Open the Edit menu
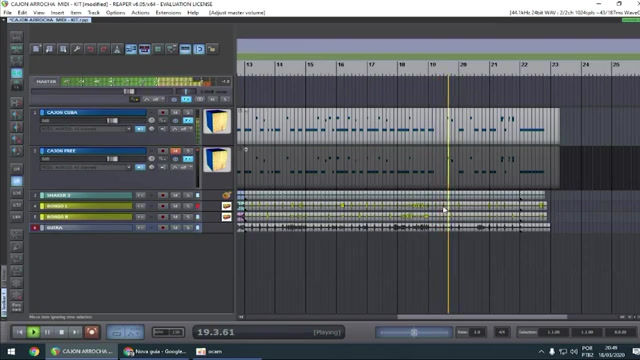The image size is (640, 360). pyautogui.click(x=22, y=13)
